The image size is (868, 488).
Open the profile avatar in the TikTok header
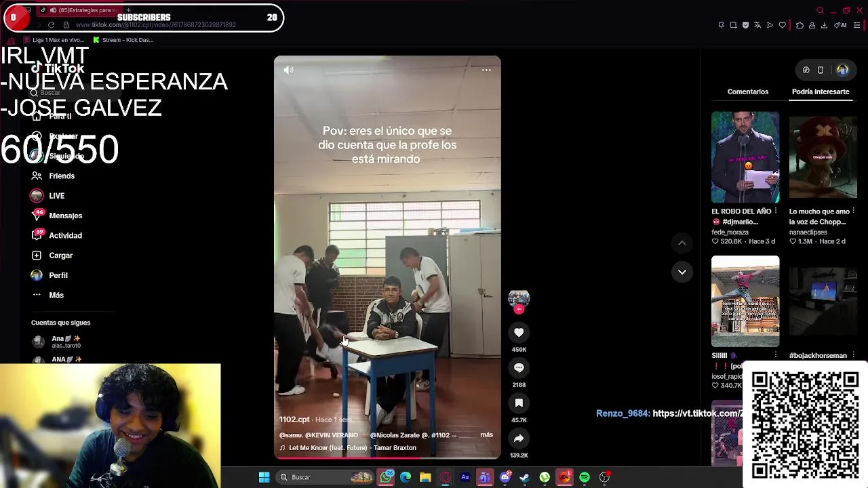pyautogui.click(x=842, y=70)
